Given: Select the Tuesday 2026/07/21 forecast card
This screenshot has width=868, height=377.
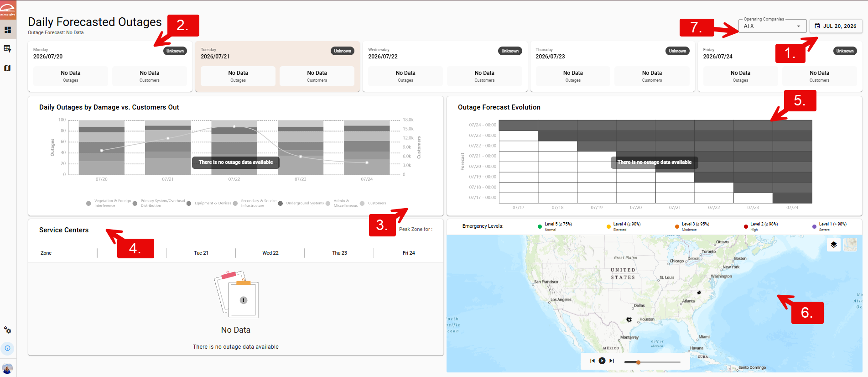Looking at the screenshot, I should click(x=277, y=67).
